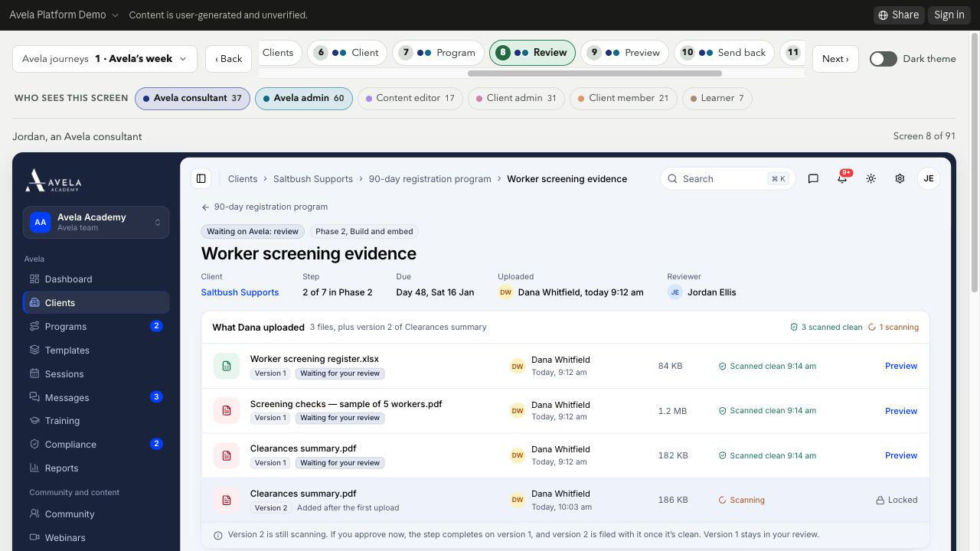The width and height of the screenshot is (980, 551).
Task: Open Programs in the sidebar
Action: click(96, 326)
